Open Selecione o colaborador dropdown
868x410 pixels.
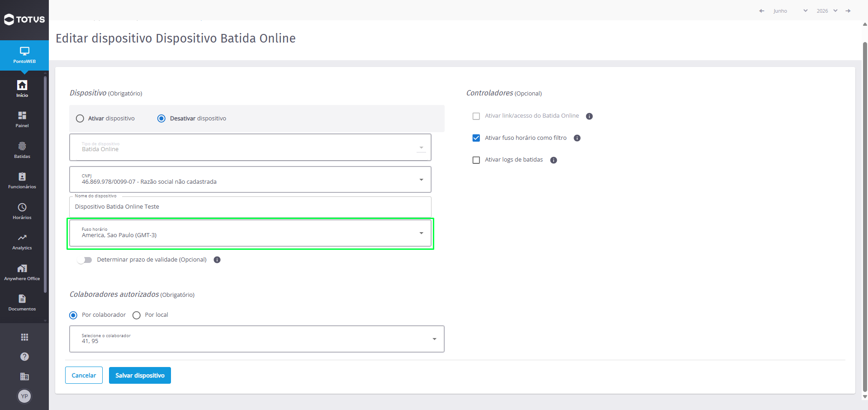[257, 339]
